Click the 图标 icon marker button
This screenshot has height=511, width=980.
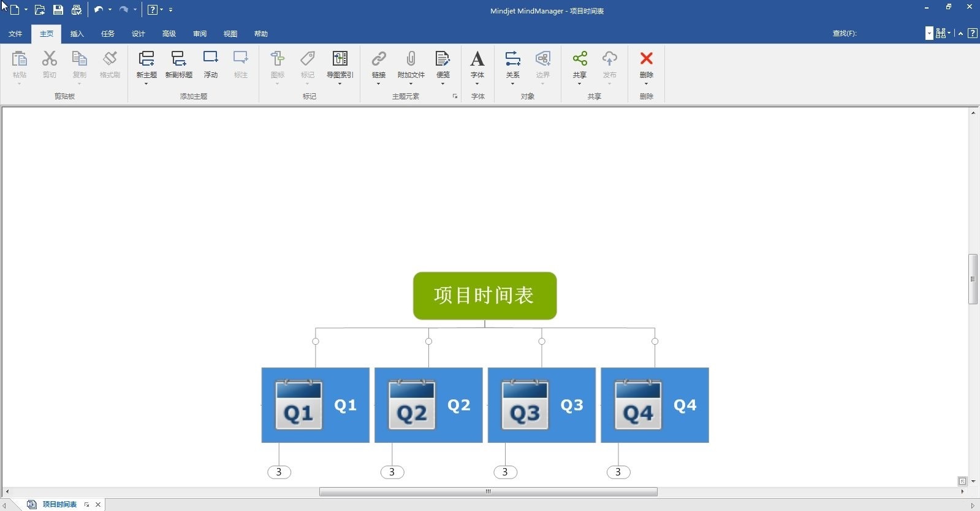pyautogui.click(x=278, y=59)
